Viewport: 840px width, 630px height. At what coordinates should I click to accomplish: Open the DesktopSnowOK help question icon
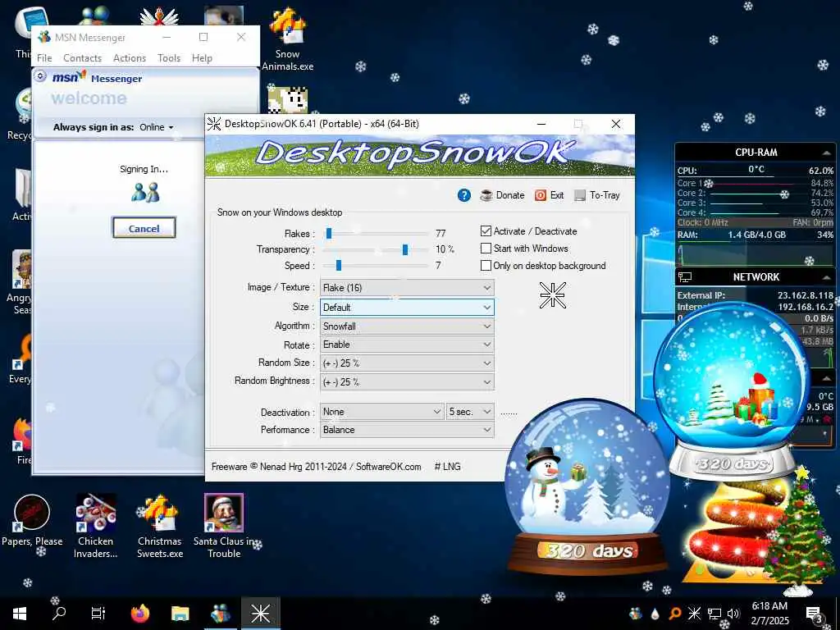point(464,195)
